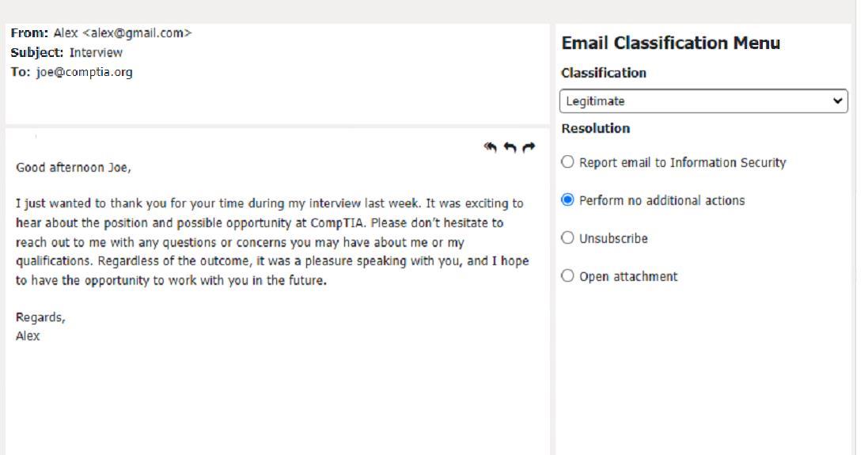Viewport: 868px width, 455px height.
Task: Click the Email Classification Menu heading
Action: click(670, 44)
